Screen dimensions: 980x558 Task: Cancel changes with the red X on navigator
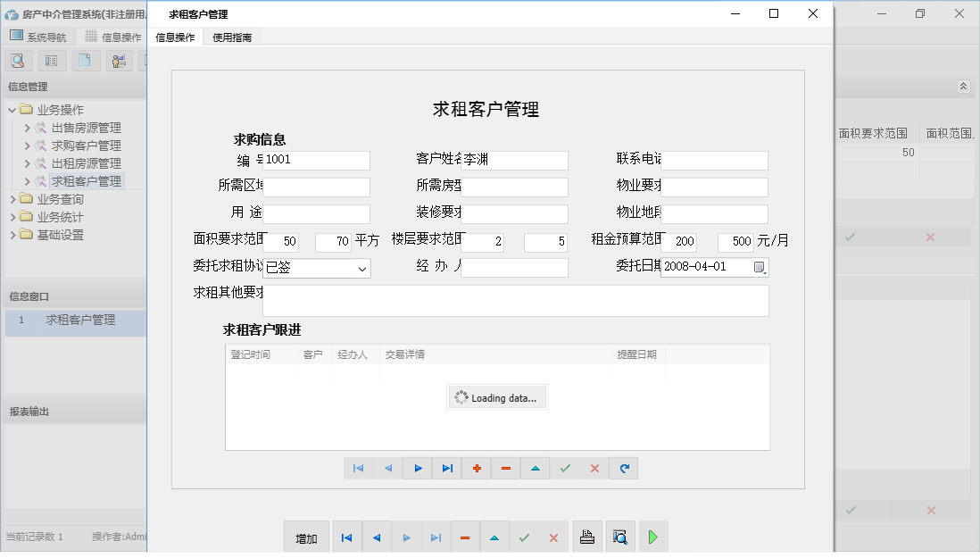click(x=594, y=468)
